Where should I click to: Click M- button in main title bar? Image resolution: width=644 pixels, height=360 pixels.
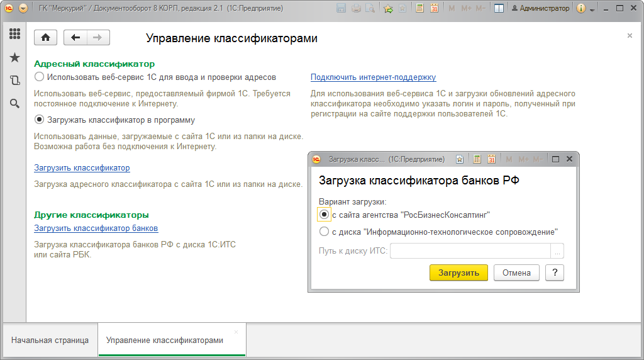point(480,8)
